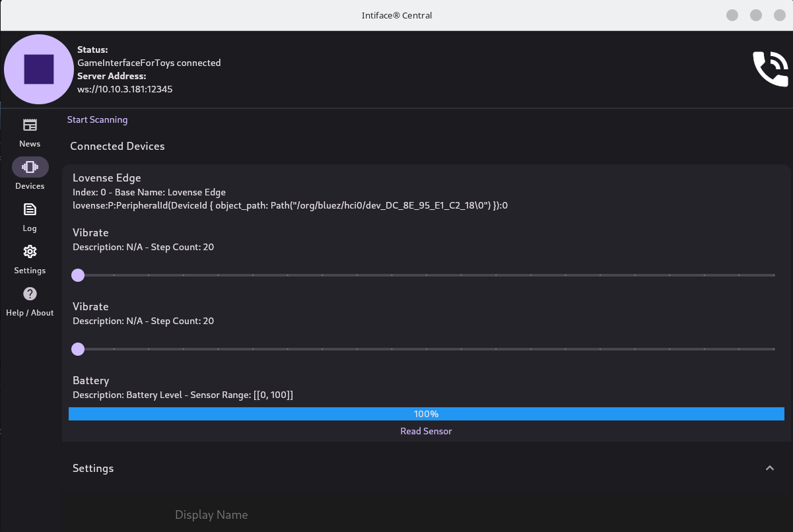Close the Intiface Central window

780,15
